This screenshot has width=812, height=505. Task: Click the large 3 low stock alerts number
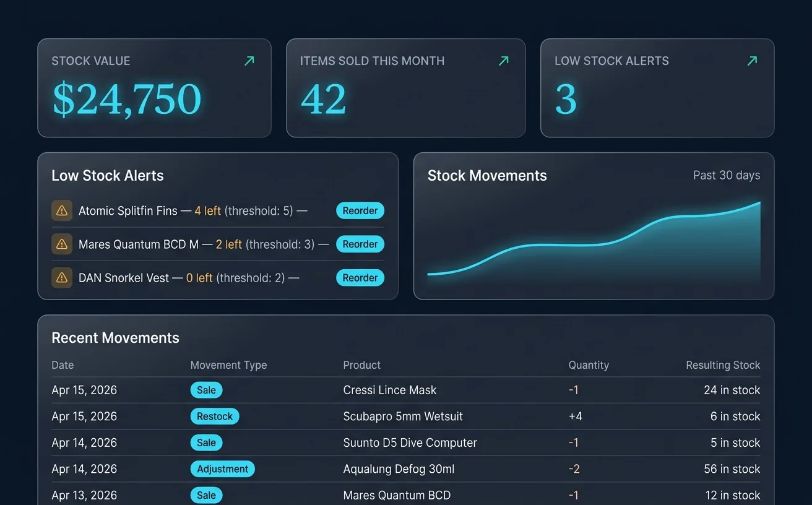[566, 99]
